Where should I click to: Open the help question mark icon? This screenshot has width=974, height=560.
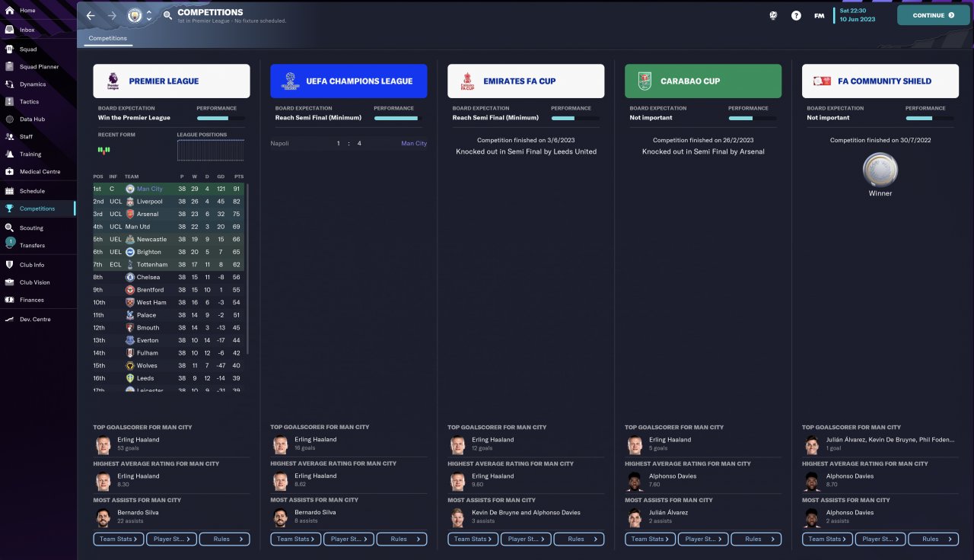pos(796,15)
